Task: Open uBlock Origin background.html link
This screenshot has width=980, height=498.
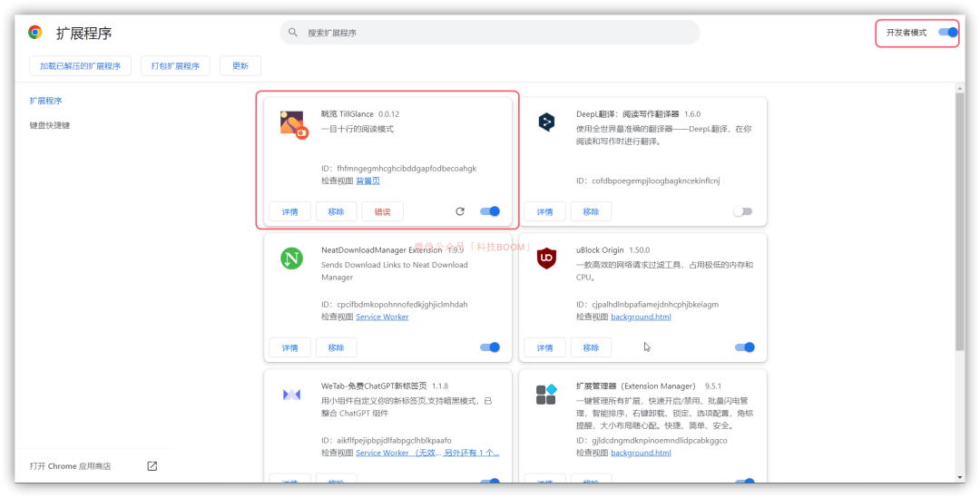Action: (641, 317)
